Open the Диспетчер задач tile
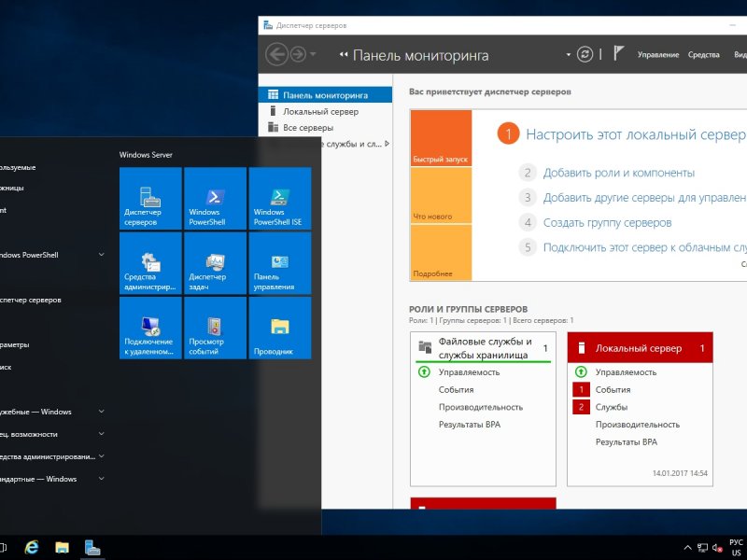 [x=216, y=263]
